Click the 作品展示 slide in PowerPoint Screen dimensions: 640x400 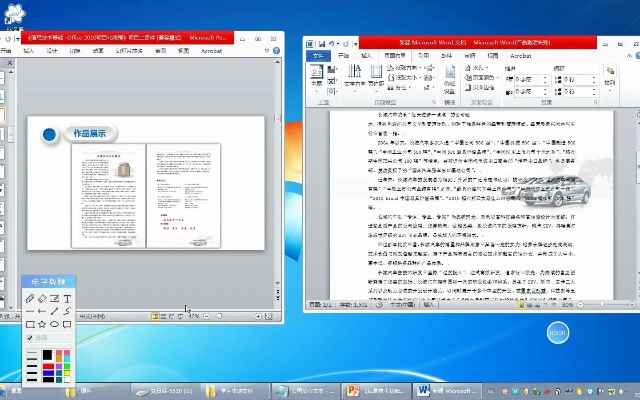(146, 190)
